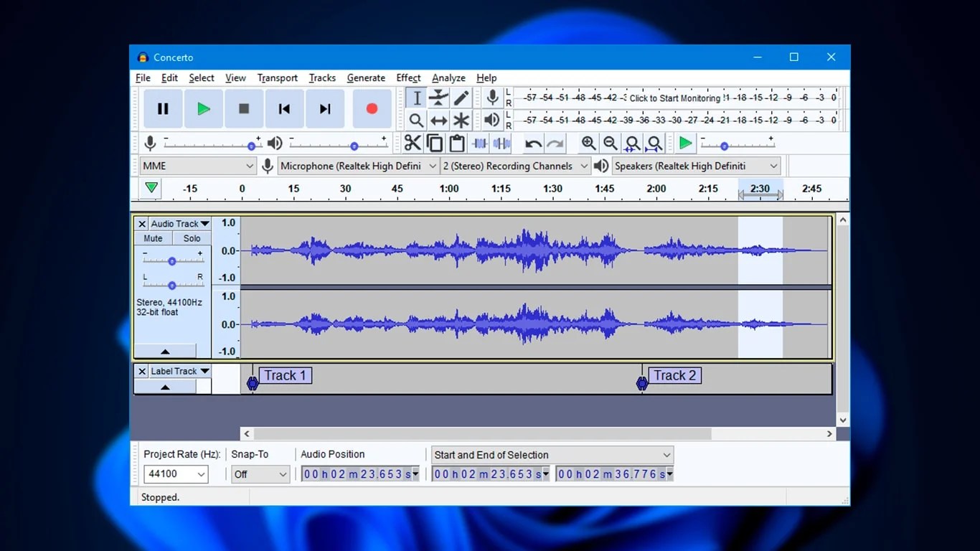980x551 pixels.
Task: Select the Envelope tool
Action: (438, 98)
